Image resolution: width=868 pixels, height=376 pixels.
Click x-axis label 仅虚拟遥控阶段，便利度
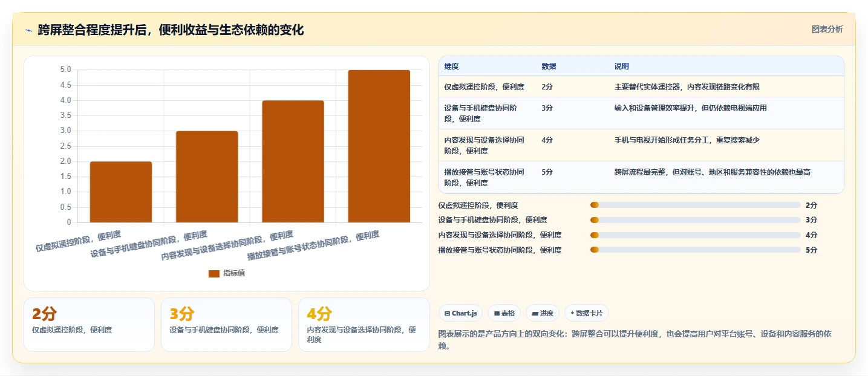78,241
